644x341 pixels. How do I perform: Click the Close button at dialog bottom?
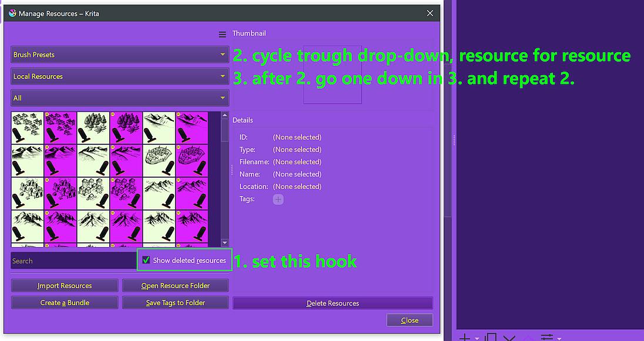click(410, 320)
